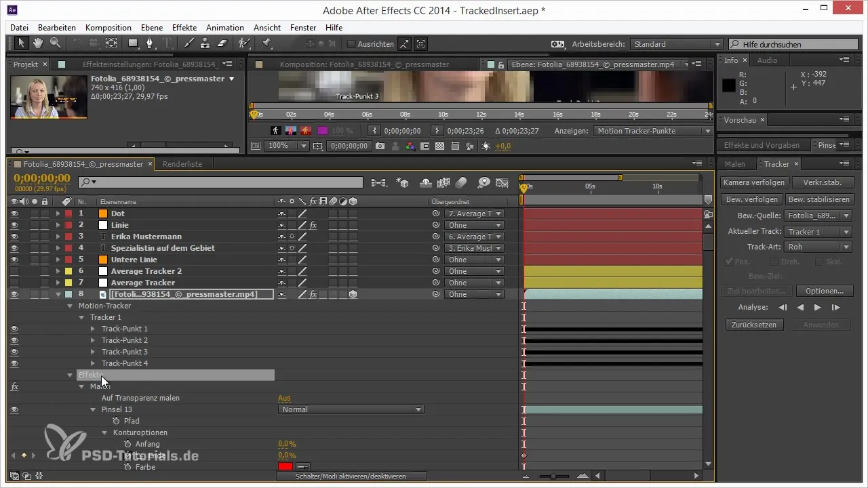Image resolution: width=868 pixels, height=488 pixels.
Task: Select the Eraser tool
Action: [x=221, y=43]
